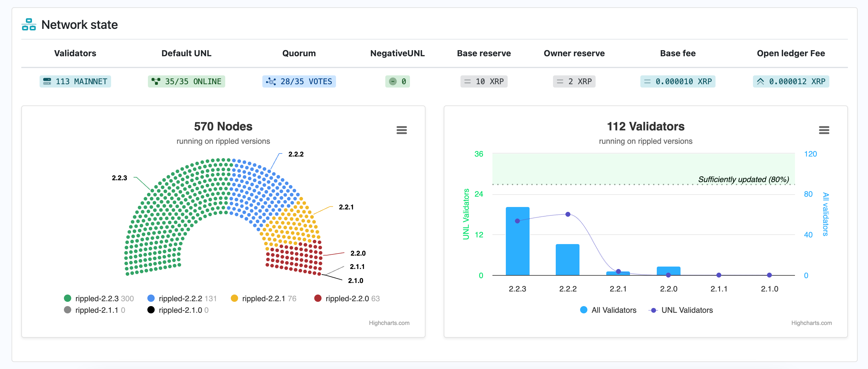Click the 2.2.2 data label on node chart
The image size is (868, 369).
296,154
